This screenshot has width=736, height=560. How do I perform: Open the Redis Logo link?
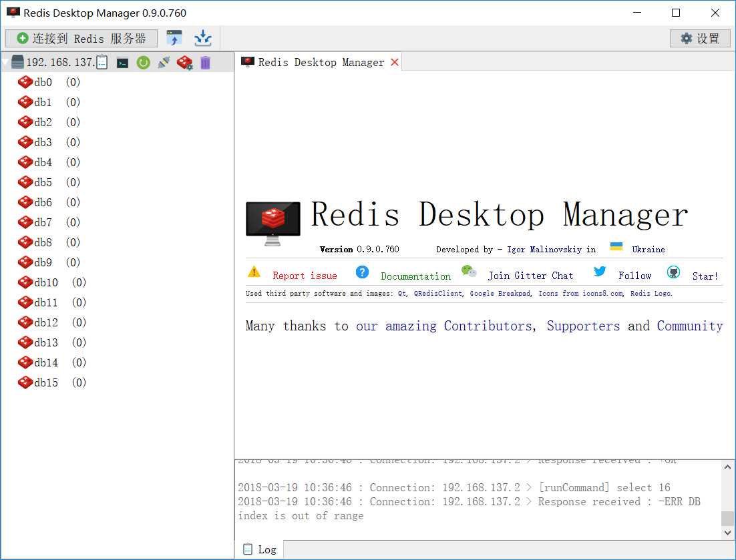point(651,294)
